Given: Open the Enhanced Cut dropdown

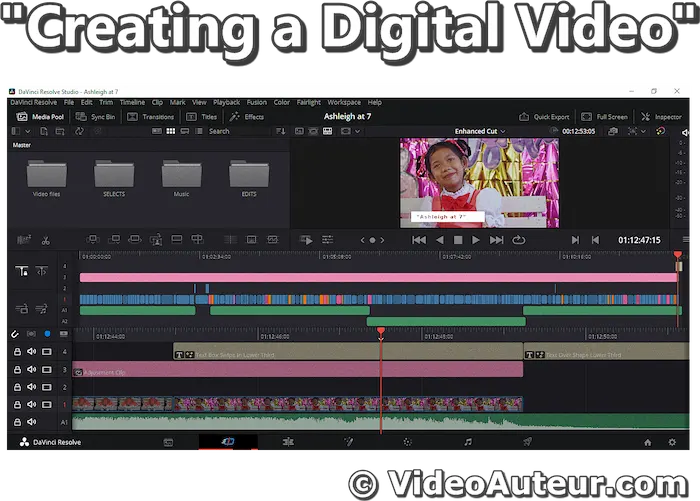Looking at the screenshot, I should click(479, 131).
